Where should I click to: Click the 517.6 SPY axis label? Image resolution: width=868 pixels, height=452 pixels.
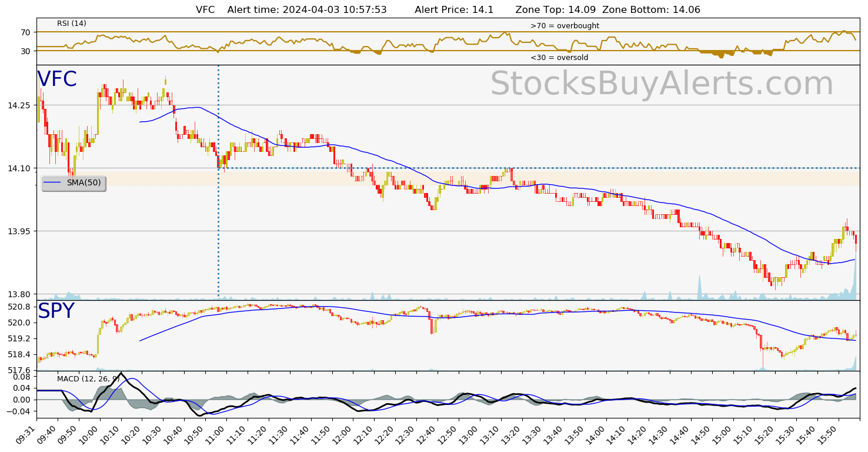[x=18, y=370]
